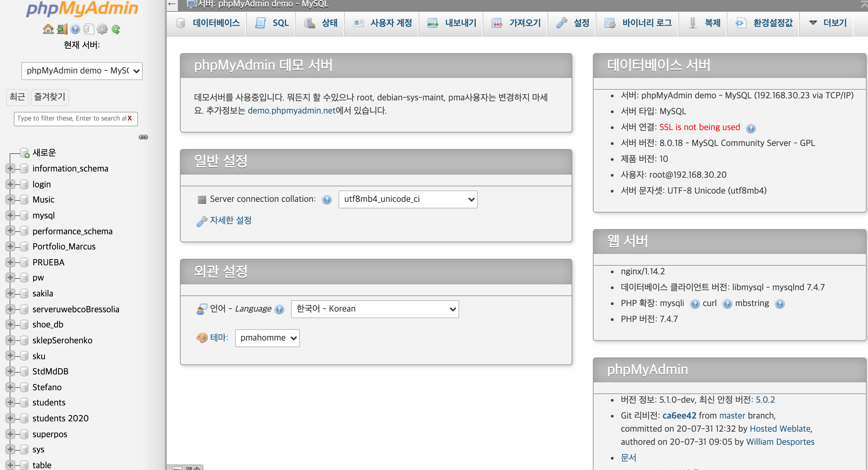Switch to the 상태 tab
This screenshot has width=868, height=470.
tap(321, 23)
